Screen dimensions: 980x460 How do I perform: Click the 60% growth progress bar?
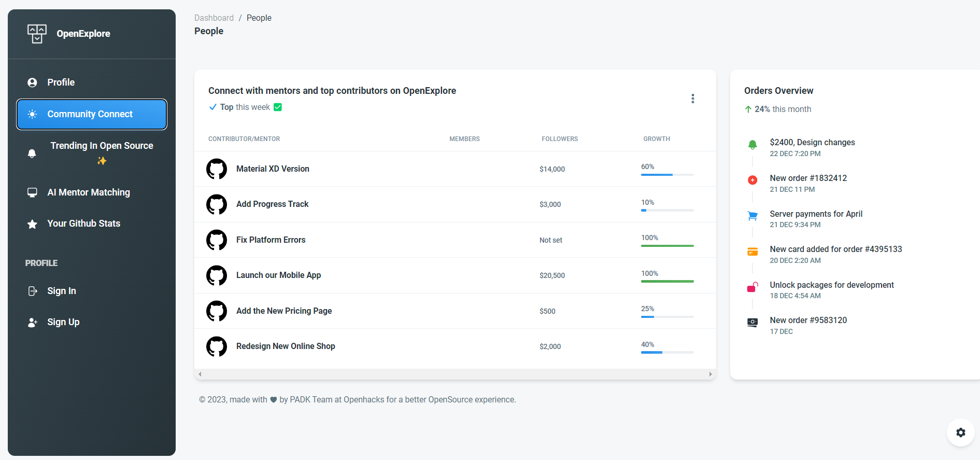pos(667,175)
